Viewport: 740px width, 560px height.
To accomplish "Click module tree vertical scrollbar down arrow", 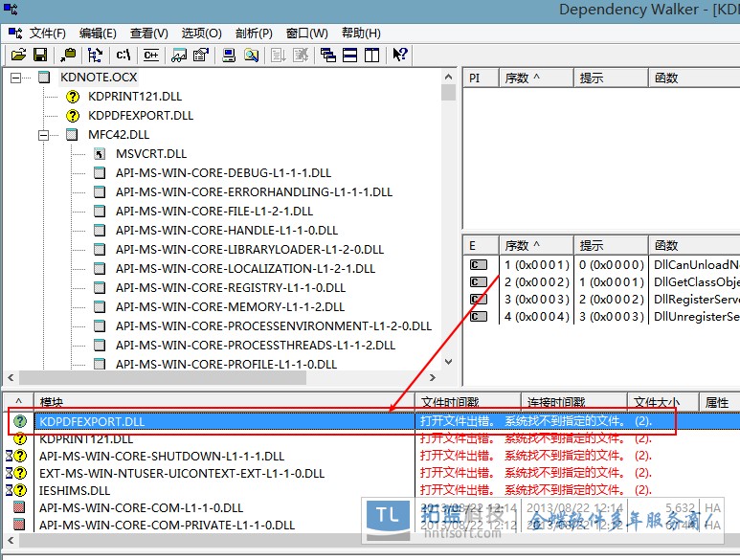I will point(448,362).
